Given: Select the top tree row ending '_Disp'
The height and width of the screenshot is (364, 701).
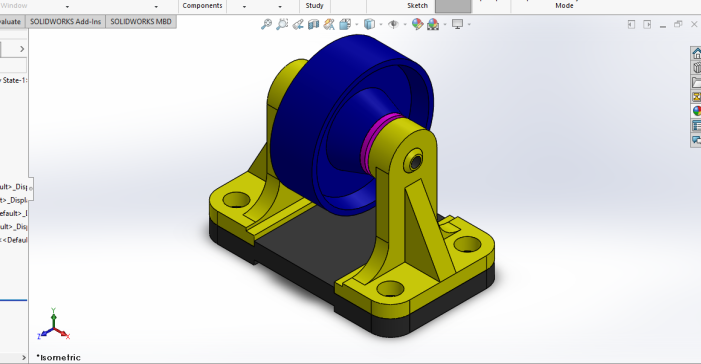Looking at the screenshot, I should click(13, 186).
